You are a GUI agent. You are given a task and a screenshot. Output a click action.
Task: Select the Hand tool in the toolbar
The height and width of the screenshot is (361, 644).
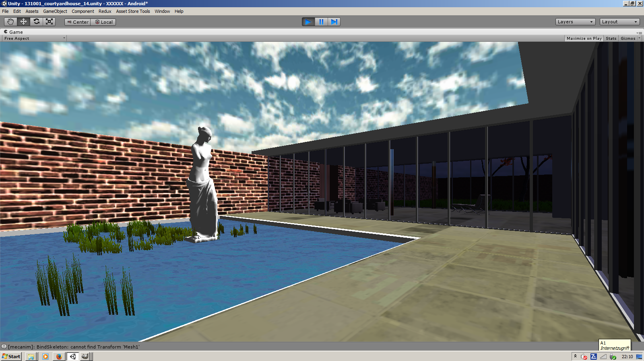coord(10,22)
